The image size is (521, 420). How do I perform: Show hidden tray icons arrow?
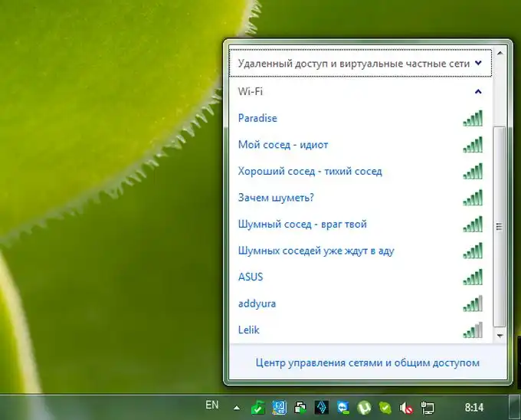(x=237, y=407)
